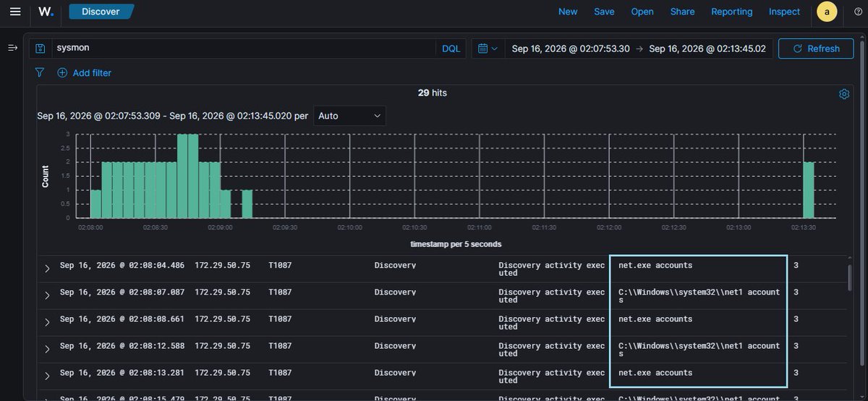Click the '29 hits' count
This screenshot has width=868, height=401.
click(433, 93)
